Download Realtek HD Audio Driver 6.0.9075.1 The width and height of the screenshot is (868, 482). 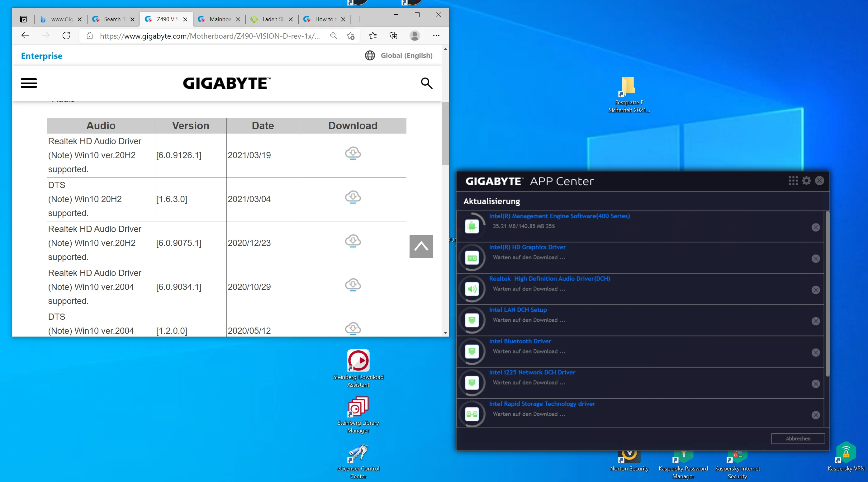353,241
